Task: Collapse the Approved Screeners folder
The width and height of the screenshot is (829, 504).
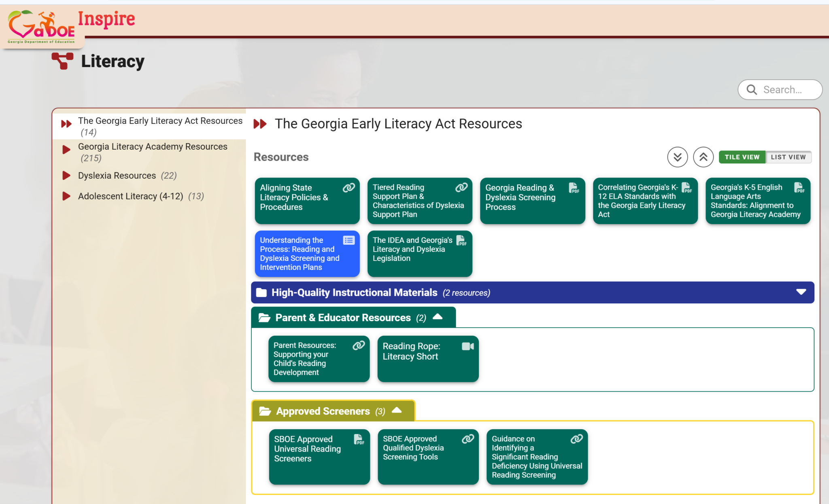Action: 397,411
